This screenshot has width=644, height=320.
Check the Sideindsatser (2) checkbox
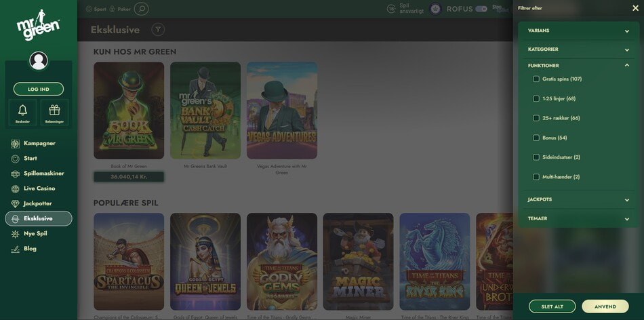pos(536,157)
